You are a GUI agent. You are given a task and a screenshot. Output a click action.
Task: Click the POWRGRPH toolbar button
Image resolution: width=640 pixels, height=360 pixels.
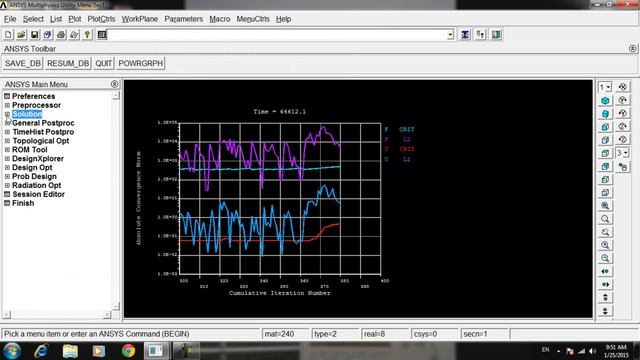141,64
